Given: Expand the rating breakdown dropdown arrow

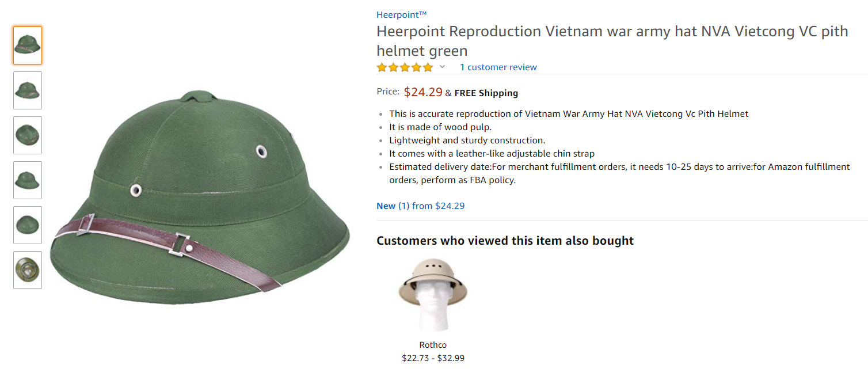Looking at the screenshot, I should [442, 67].
